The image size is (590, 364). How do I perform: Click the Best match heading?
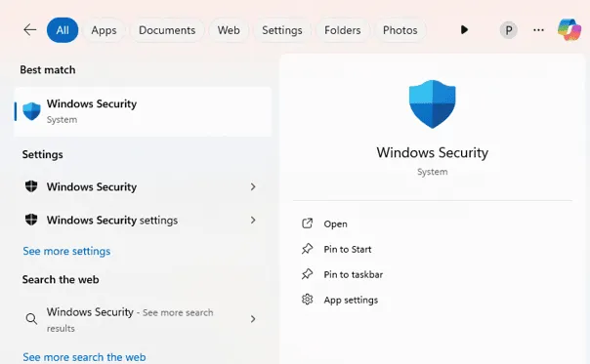pos(48,70)
